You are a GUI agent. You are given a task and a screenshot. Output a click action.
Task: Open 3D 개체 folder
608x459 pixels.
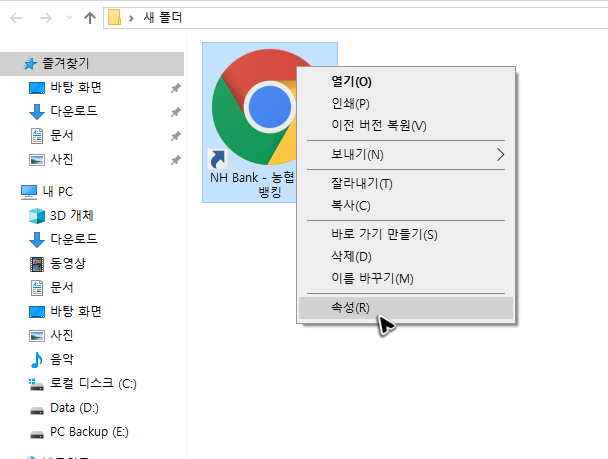(x=72, y=216)
